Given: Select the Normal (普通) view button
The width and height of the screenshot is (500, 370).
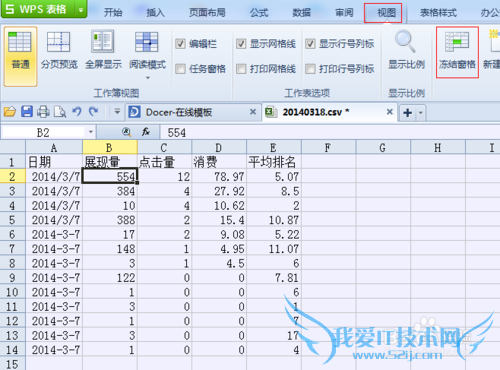Looking at the screenshot, I should tap(20, 56).
